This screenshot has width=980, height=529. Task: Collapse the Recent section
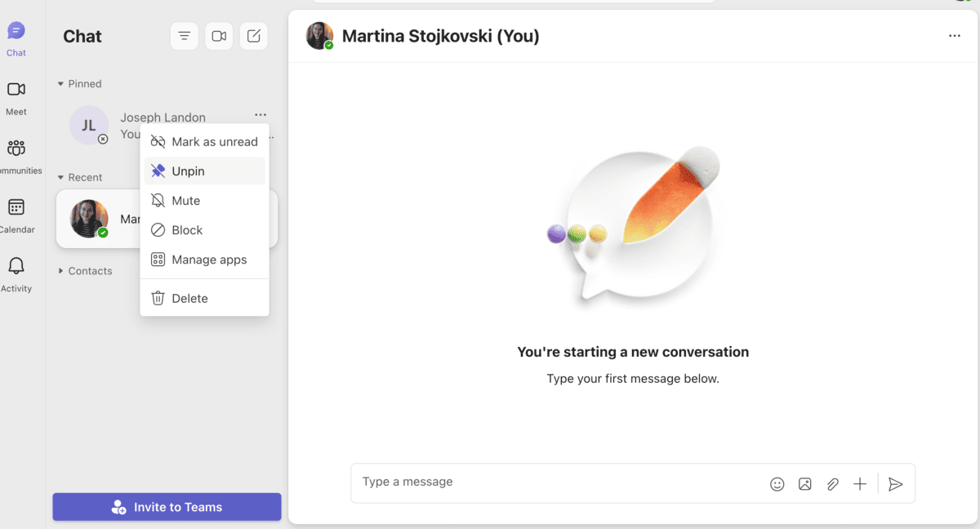coord(60,176)
